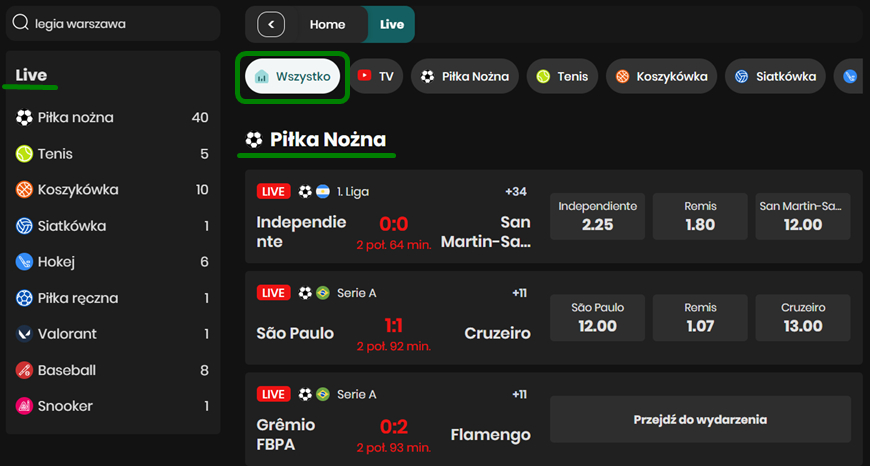Click the handball icon beside Piłka ręczna

pyautogui.click(x=24, y=298)
